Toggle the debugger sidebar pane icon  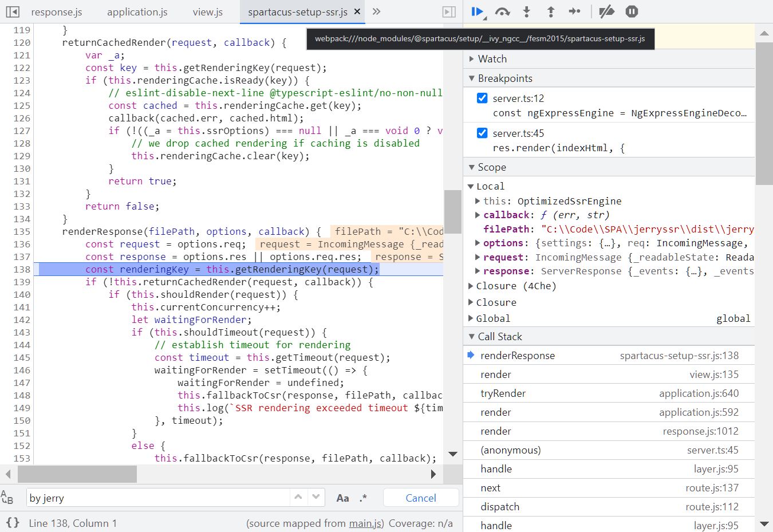click(x=449, y=11)
